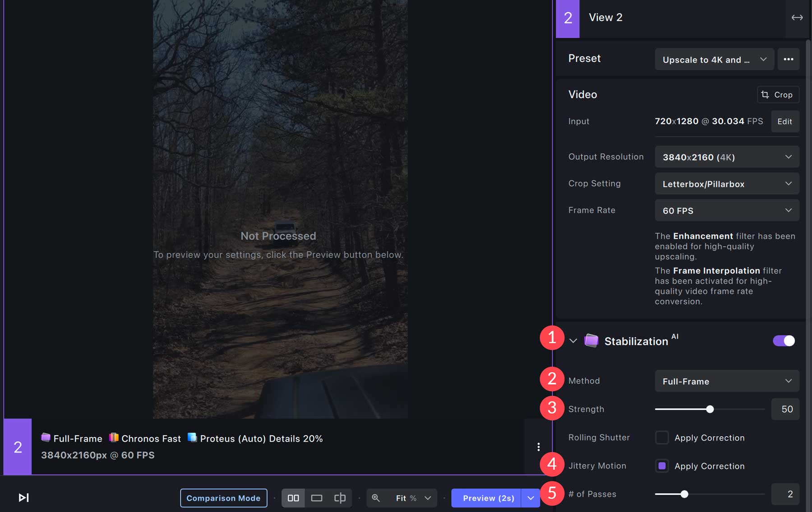Open the Crop tool
The width and height of the screenshot is (812, 512).
778,94
